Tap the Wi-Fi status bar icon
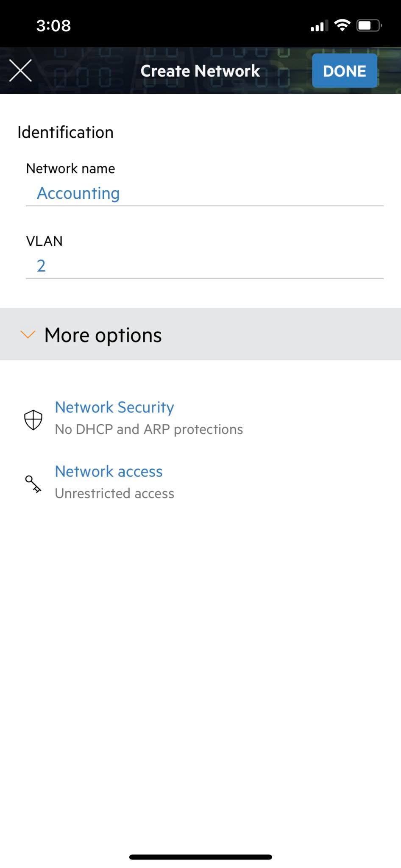The height and width of the screenshot is (868, 401). (x=342, y=25)
